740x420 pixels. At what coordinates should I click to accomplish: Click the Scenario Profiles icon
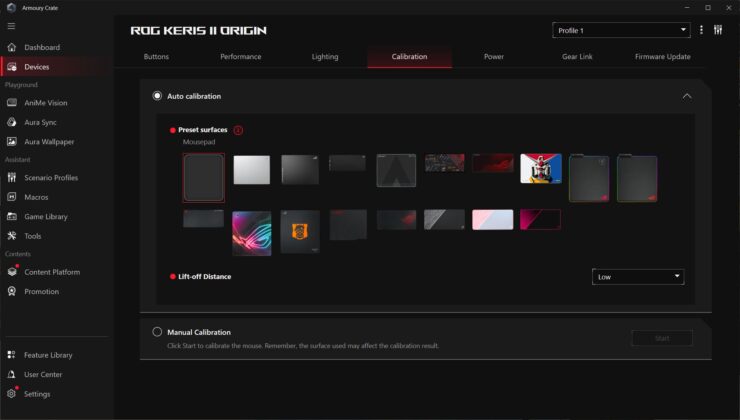(x=12, y=177)
